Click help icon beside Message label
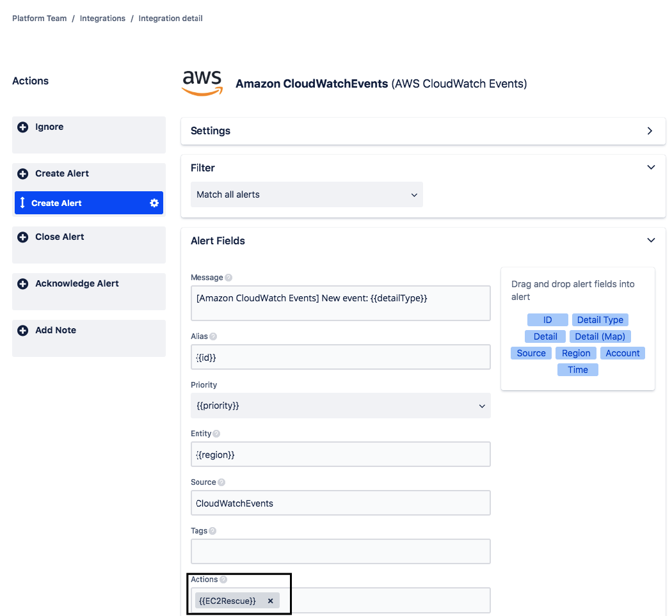Viewport: 672px width, 616px height. 228,278
